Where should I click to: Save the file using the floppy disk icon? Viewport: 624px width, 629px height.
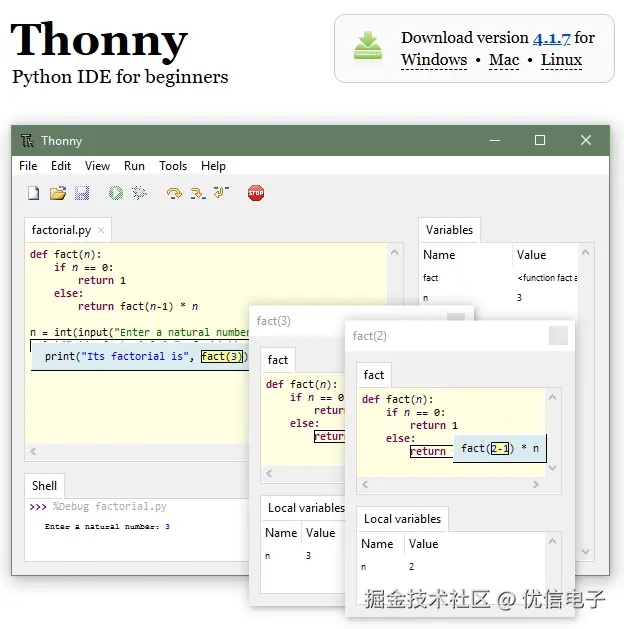tap(82, 193)
